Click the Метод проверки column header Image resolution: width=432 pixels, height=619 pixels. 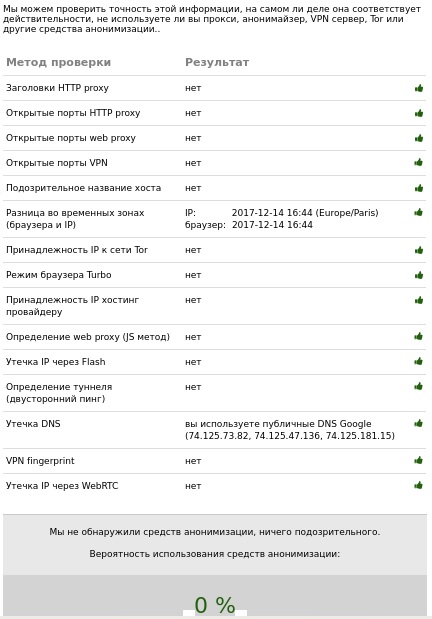[58, 62]
